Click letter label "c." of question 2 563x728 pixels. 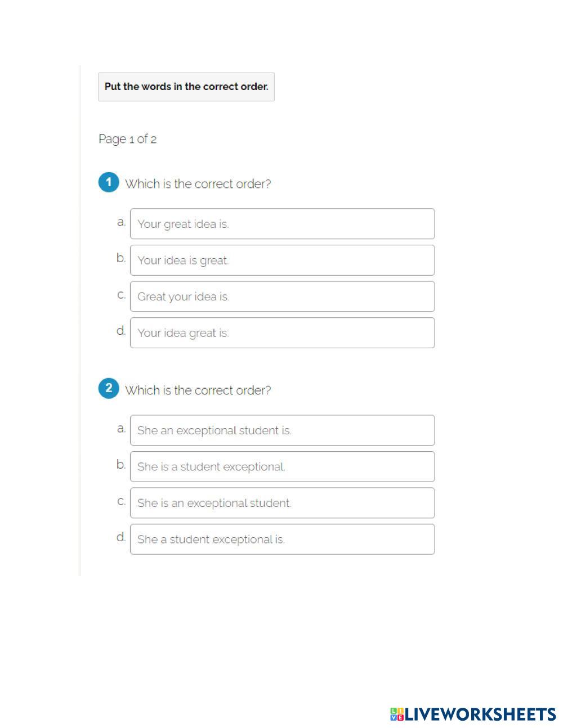pos(121,501)
